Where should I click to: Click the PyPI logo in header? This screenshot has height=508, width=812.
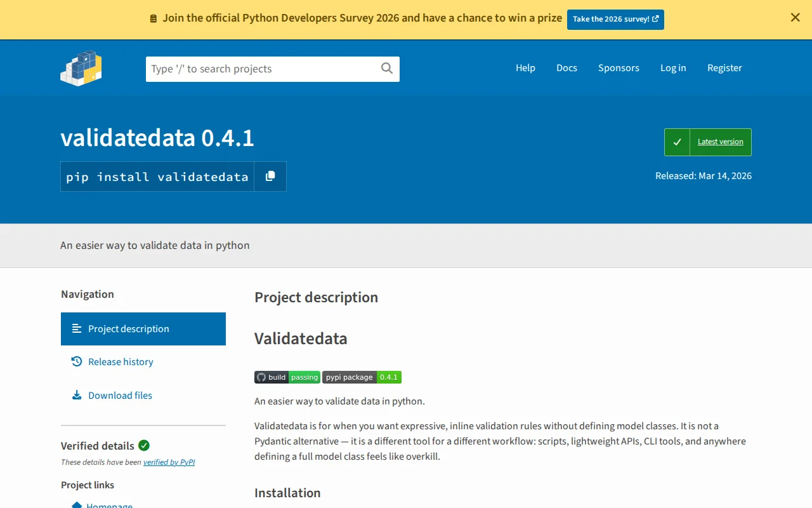81,68
